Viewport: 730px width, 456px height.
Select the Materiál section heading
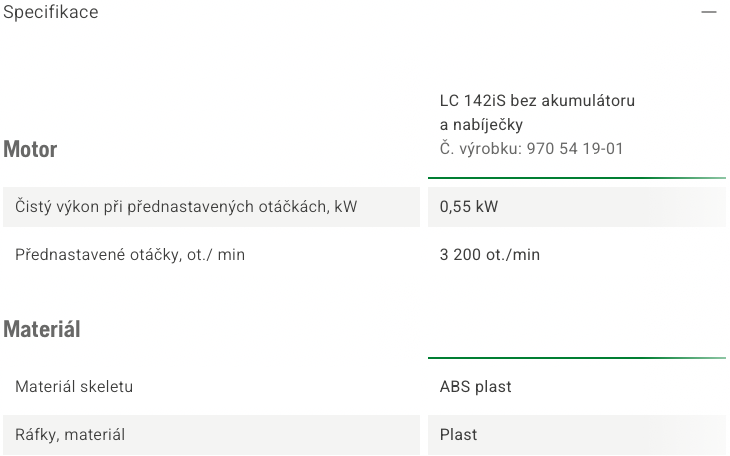click(x=42, y=329)
